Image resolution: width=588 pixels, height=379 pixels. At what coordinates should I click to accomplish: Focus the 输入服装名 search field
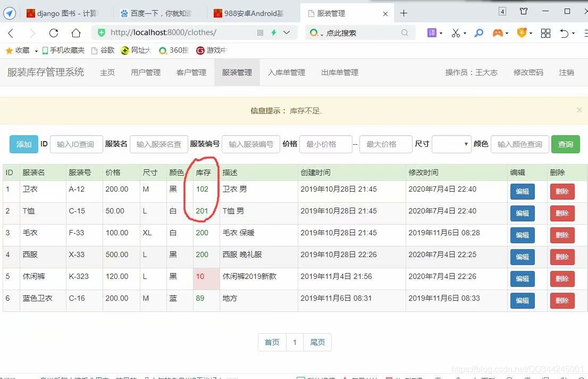(158, 144)
